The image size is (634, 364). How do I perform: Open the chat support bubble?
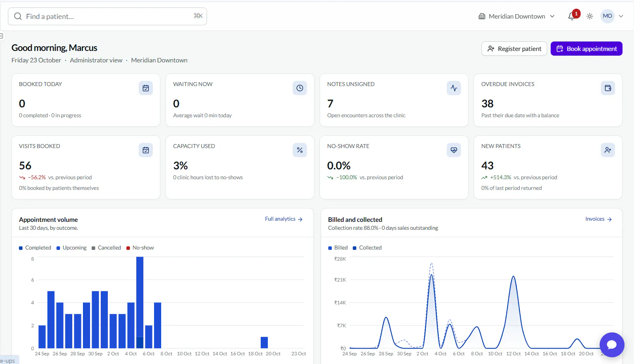click(x=612, y=345)
